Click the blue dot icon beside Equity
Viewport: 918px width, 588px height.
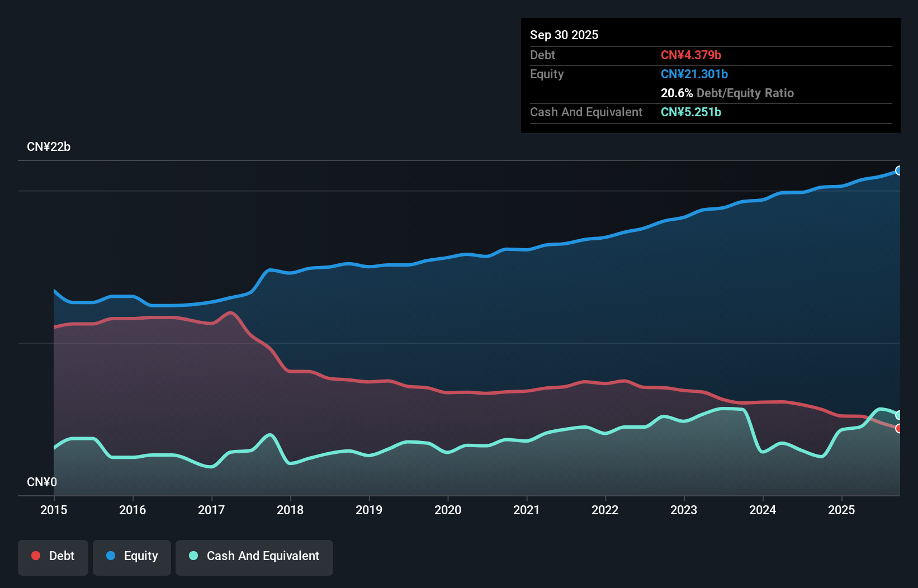point(111,556)
